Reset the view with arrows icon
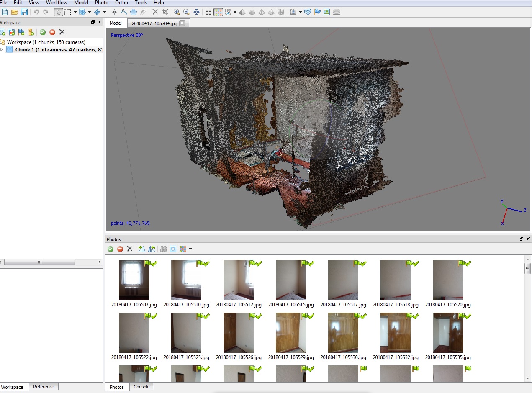 pyautogui.click(x=196, y=12)
